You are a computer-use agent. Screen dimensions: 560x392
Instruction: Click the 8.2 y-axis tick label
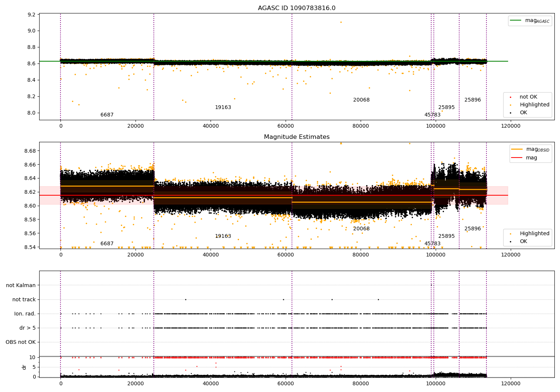(x=32, y=97)
